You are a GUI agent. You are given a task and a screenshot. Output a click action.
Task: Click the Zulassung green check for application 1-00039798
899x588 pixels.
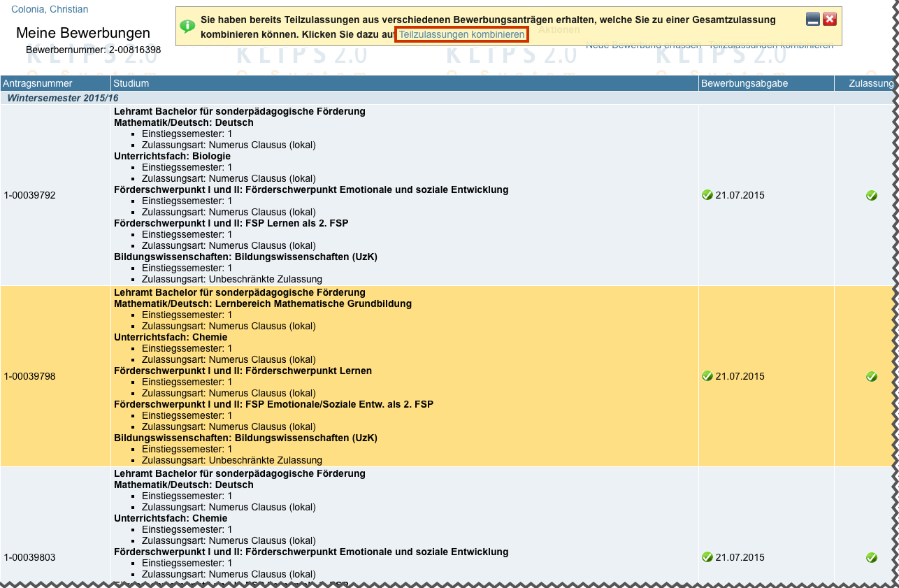pyautogui.click(x=872, y=376)
